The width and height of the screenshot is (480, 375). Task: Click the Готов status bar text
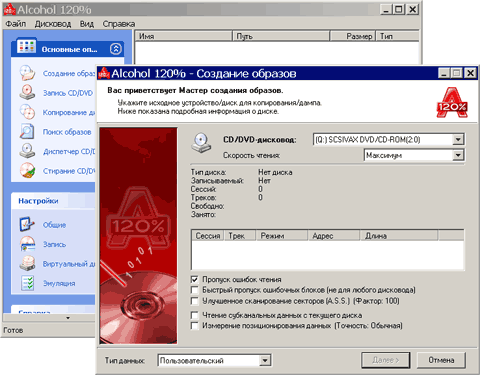tap(13, 330)
